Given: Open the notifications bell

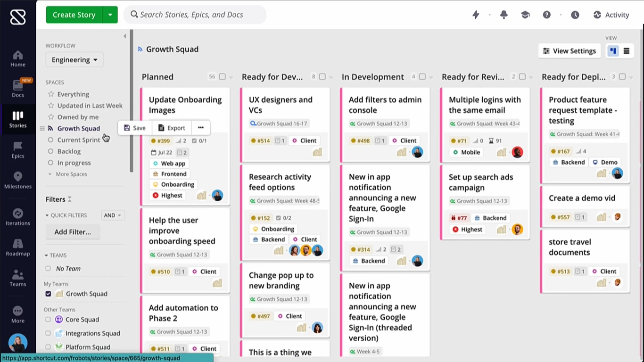Looking at the screenshot, I should (504, 15).
